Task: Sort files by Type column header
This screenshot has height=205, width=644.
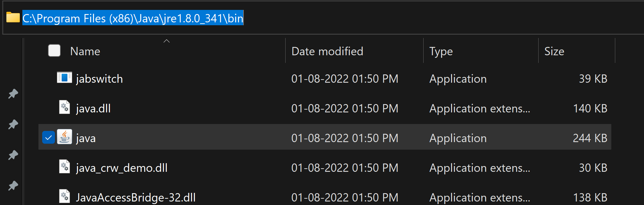Action: pos(441,51)
